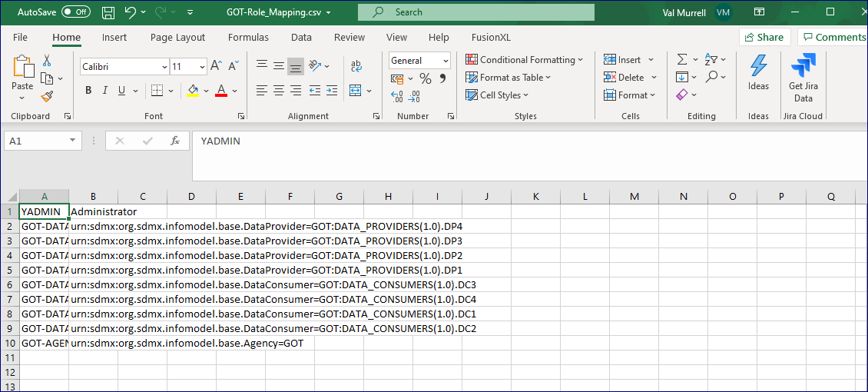The height and width of the screenshot is (392, 868).
Task: Click the Insert Function fx icon
Action: pyautogui.click(x=175, y=141)
